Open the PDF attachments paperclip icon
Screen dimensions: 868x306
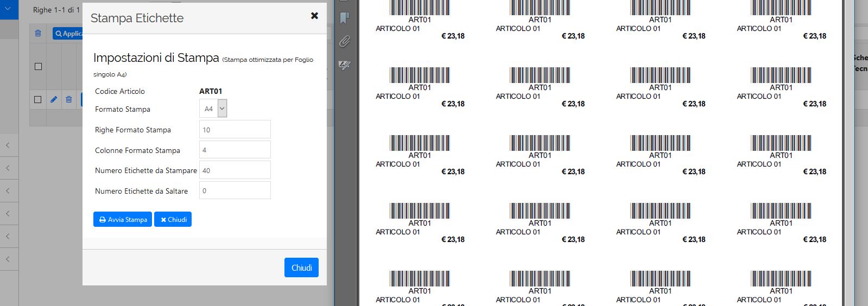[x=344, y=42]
